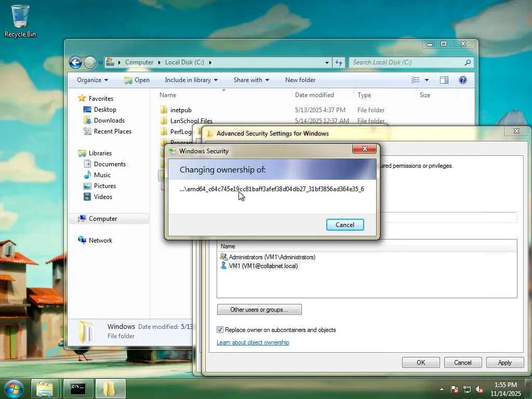
Task: Click Apply in Advanced Security Settings
Action: pyautogui.click(x=505, y=362)
